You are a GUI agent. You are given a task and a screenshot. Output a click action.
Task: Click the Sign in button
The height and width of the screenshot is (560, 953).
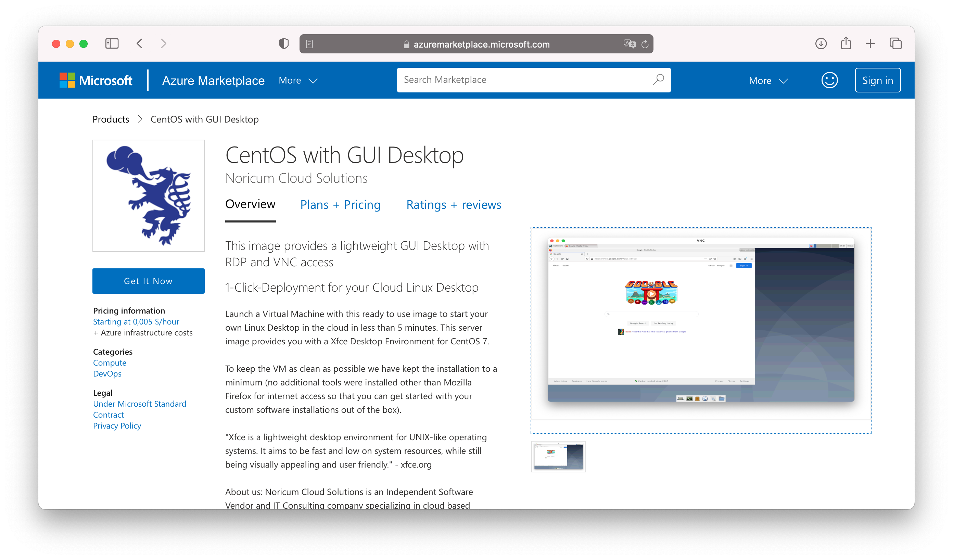(877, 80)
